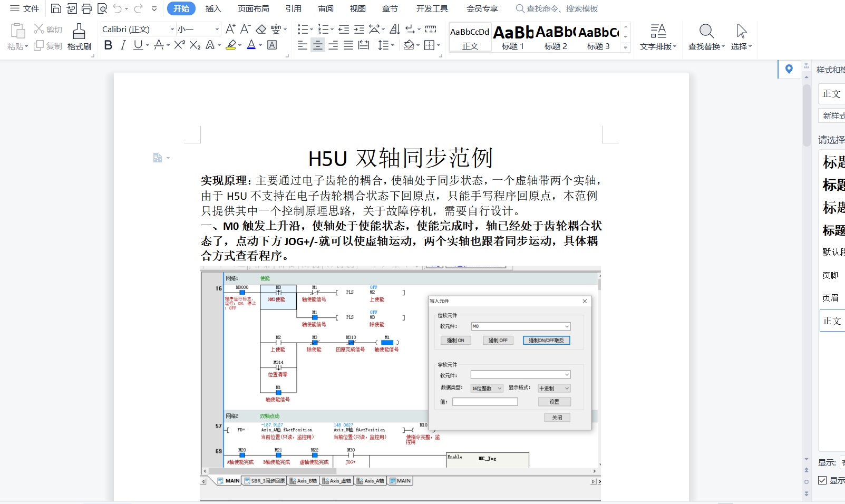Toggle underline formatting
Viewport: 845px width, 504px height.
(x=138, y=45)
